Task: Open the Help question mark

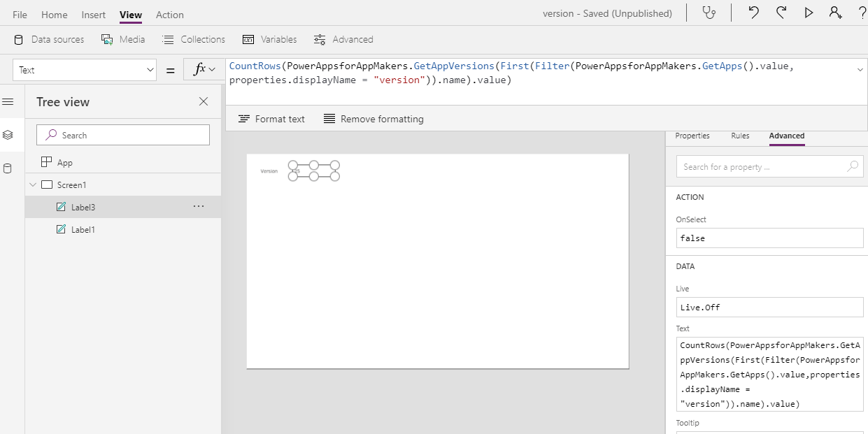Action: 862,13
